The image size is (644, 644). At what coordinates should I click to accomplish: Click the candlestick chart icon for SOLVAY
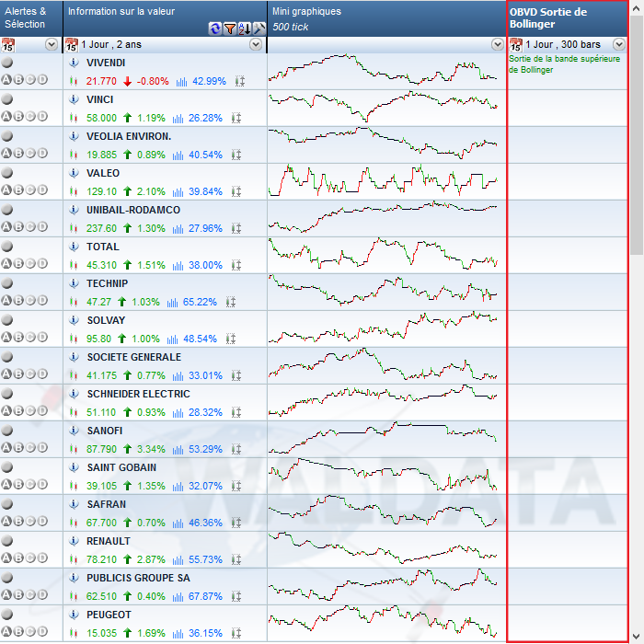[x=74, y=339]
